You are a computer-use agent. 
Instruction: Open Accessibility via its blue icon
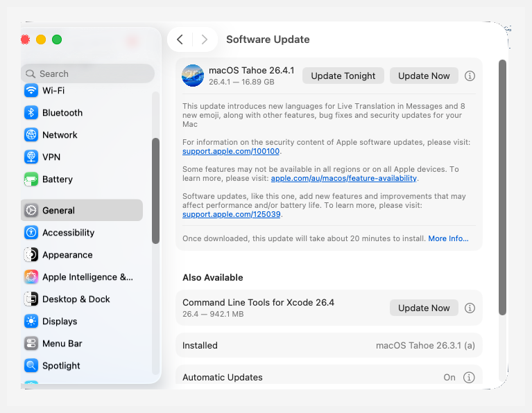point(31,233)
